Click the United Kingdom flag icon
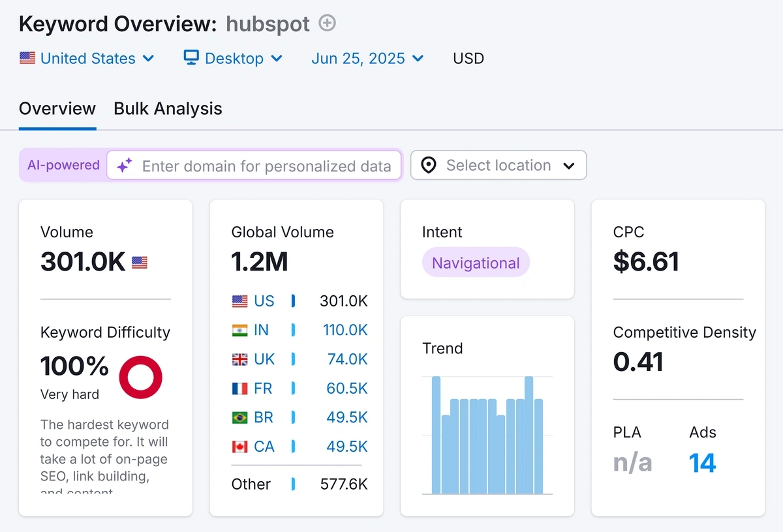The image size is (783, 532). (239, 359)
